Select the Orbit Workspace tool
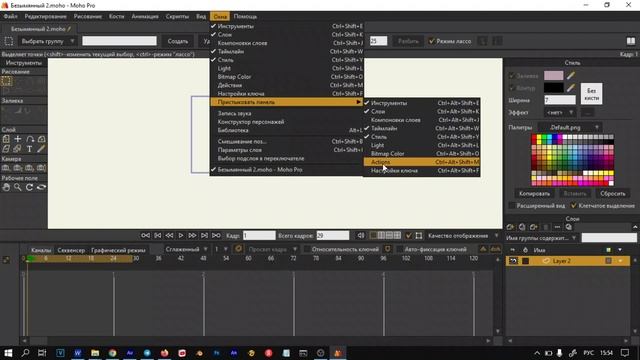 41,187
